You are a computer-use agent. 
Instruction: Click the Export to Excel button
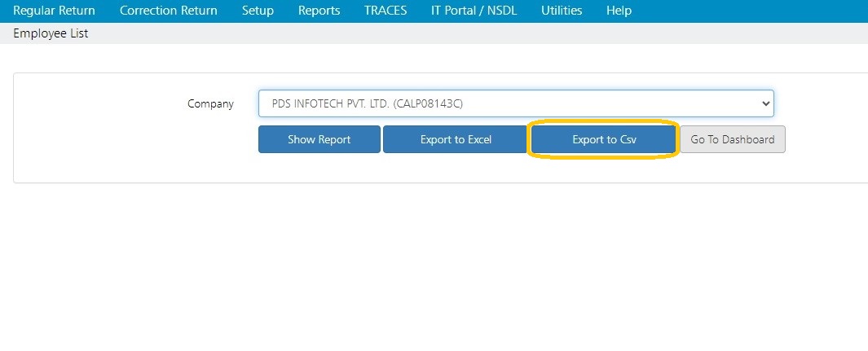click(456, 139)
